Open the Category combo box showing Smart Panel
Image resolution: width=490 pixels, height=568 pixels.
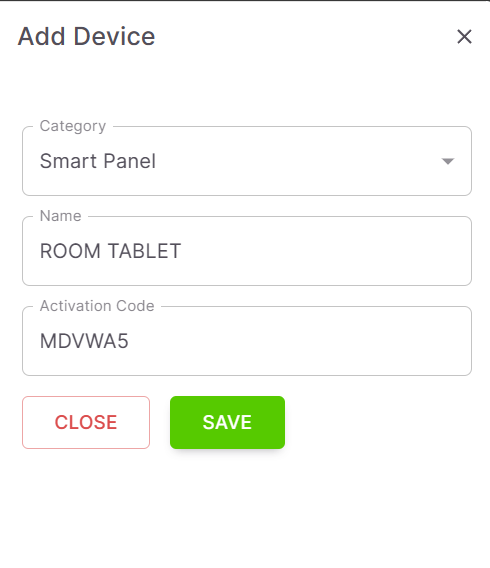tap(247, 161)
